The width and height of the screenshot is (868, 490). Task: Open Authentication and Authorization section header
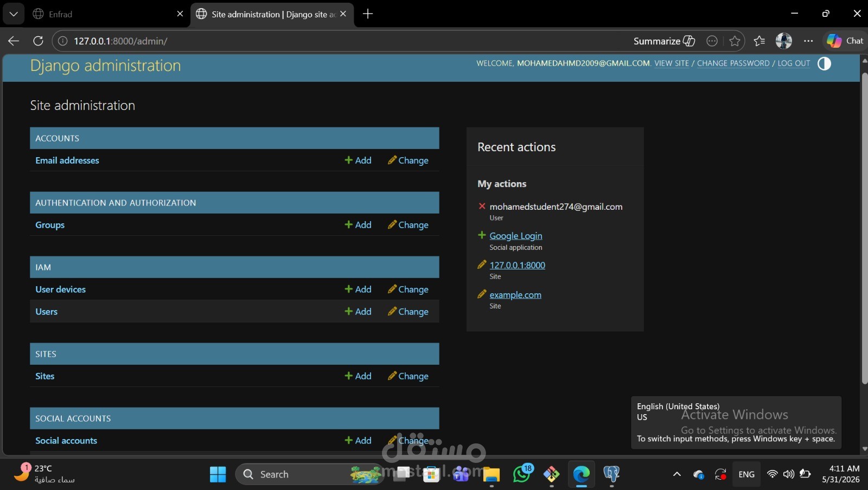[116, 203]
